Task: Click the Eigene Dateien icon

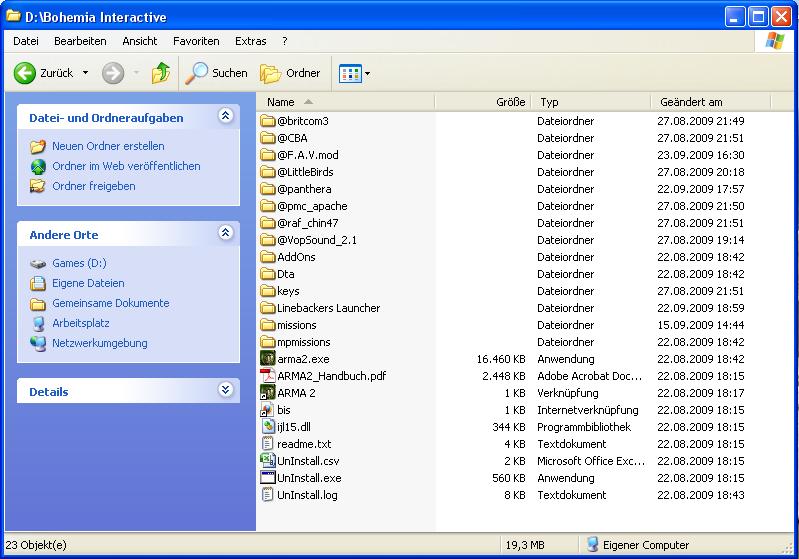Action: click(38, 283)
